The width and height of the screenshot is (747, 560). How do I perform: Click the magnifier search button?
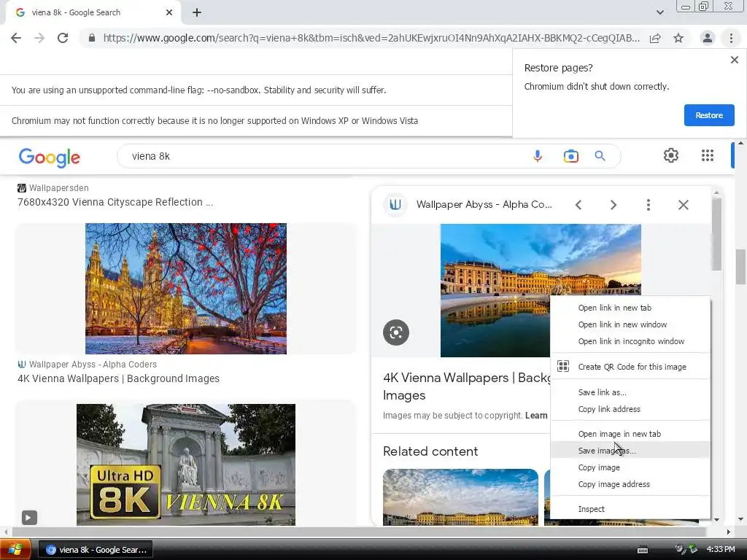[600, 156]
